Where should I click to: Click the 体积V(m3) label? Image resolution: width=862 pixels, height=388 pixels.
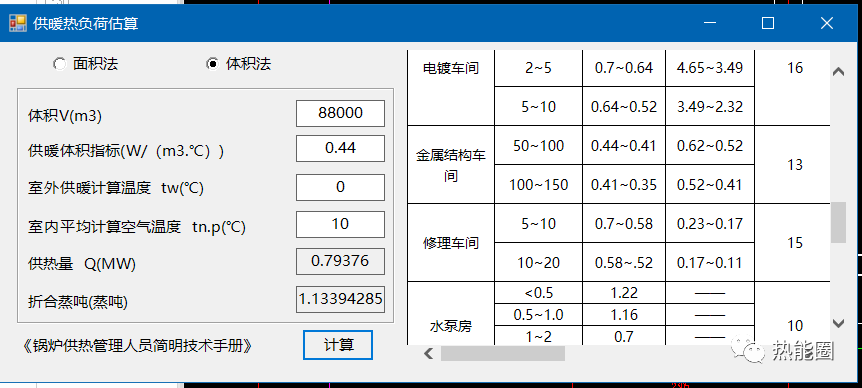click(x=65, y=115)
